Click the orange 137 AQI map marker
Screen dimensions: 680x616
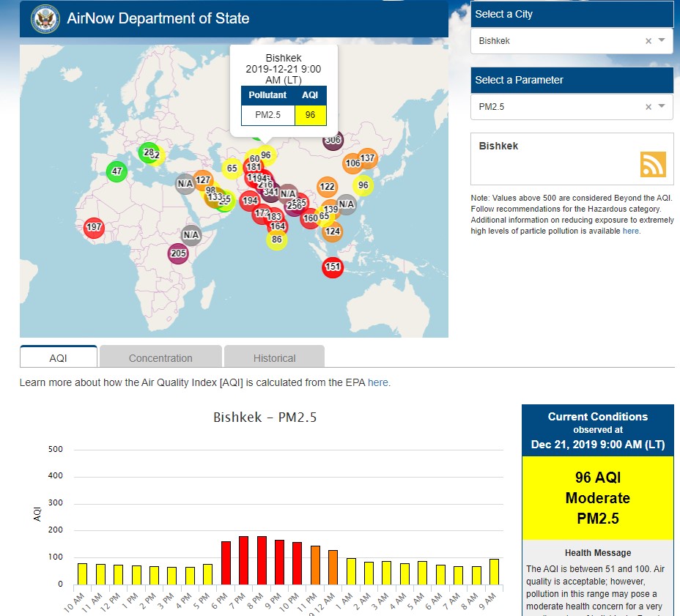(x=367, y=158)
